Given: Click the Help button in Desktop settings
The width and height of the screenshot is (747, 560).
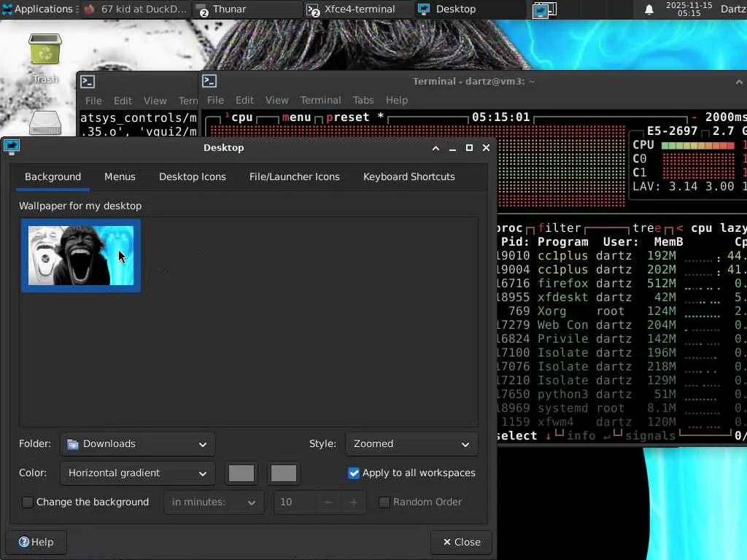Looking at the screenshot, I should click(36, 542).
